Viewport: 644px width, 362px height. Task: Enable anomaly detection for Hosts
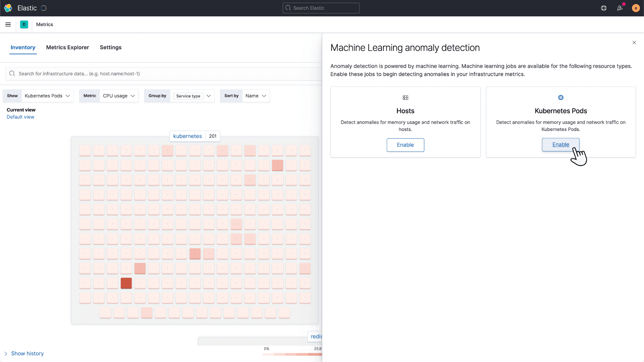tap(405, 145)
